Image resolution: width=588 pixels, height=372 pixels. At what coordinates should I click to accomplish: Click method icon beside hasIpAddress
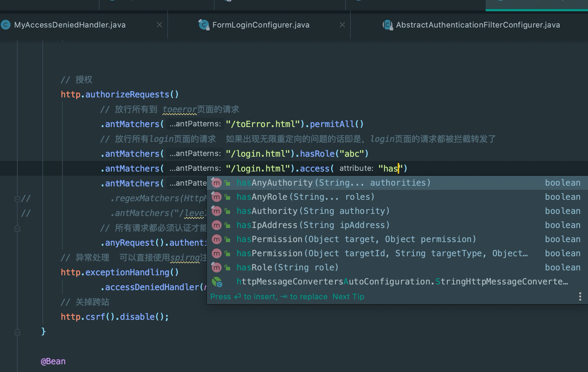point(216,225)
